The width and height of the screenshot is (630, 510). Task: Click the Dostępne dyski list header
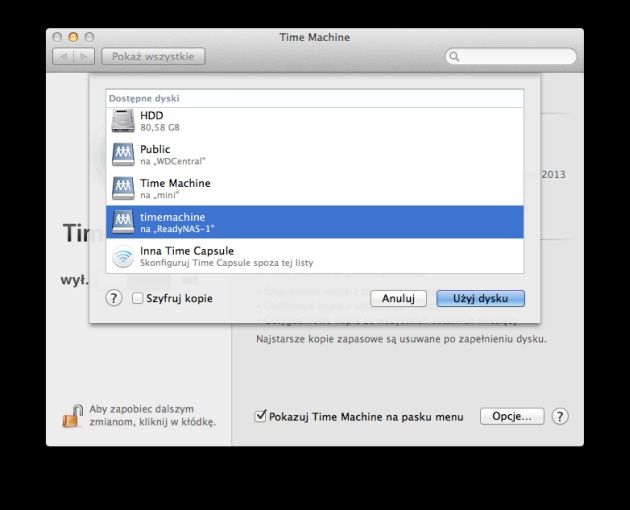[x=144, y=98]
